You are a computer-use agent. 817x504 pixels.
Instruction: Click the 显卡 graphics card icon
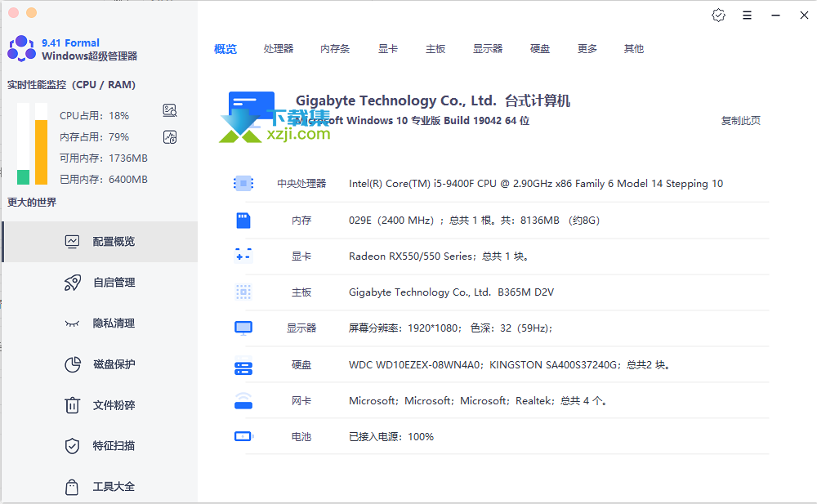coord(243,256)
